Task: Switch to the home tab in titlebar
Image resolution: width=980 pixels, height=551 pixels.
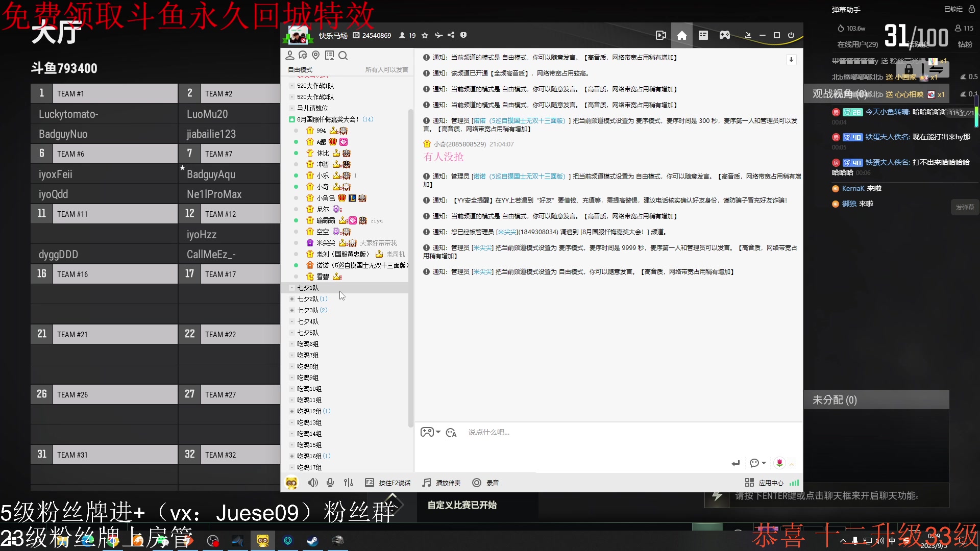Action: (682, 35)
